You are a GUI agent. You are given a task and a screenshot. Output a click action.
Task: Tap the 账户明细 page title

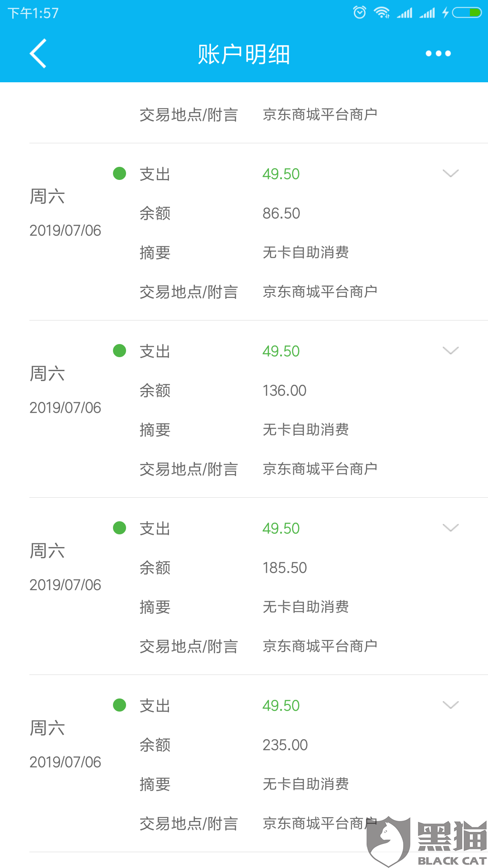[x=244, y=54]
